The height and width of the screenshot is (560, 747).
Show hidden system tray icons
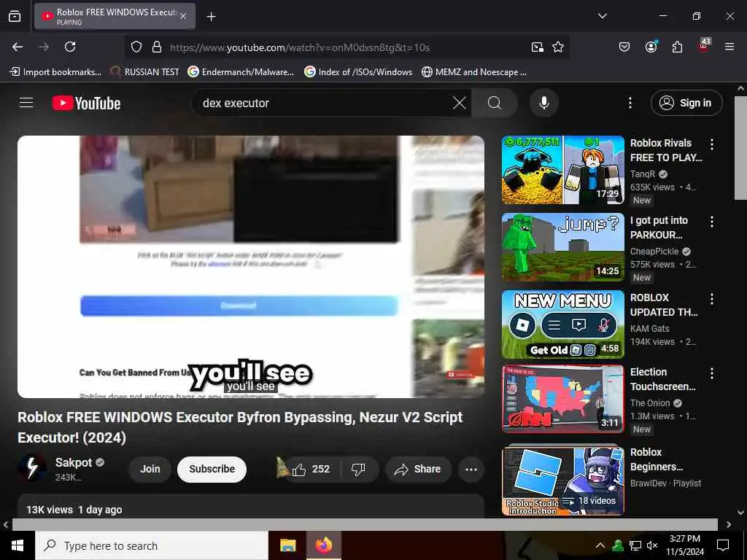[600, 545]
